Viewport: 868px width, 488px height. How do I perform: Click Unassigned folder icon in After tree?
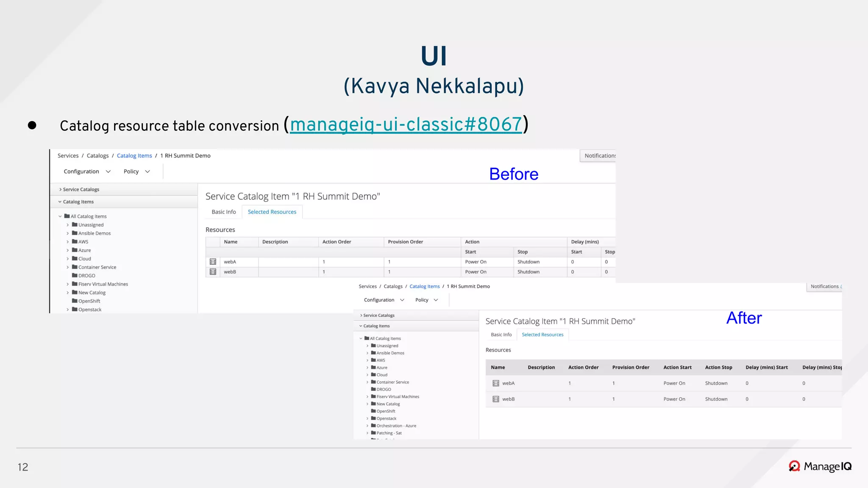click(373, 345)
